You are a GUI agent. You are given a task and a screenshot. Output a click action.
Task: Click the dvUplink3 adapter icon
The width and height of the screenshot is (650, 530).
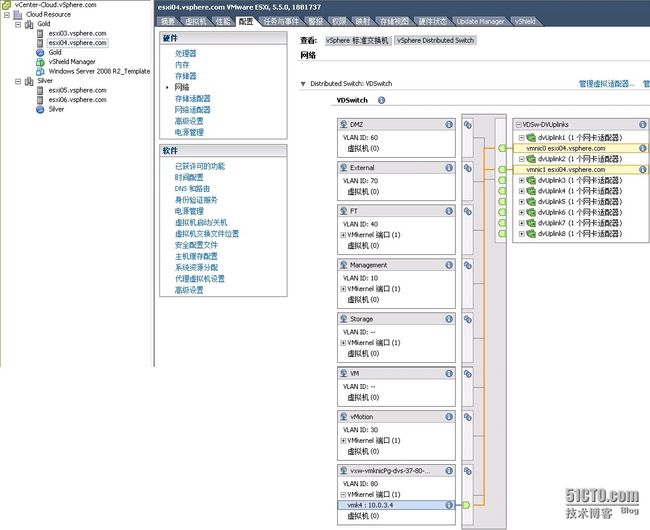[531, 180]
